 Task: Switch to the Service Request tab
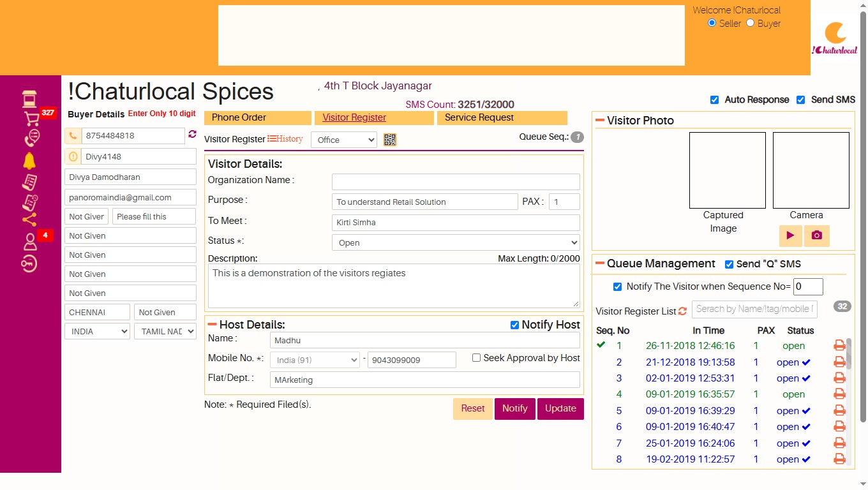[x=502, y=117]
